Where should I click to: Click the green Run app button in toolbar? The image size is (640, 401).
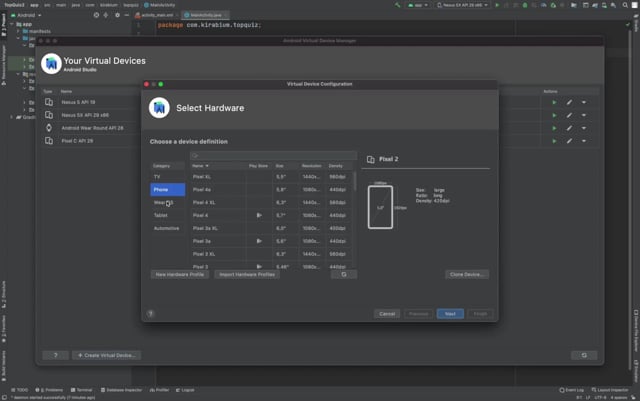pyautogui.click(x=497, y=5)
